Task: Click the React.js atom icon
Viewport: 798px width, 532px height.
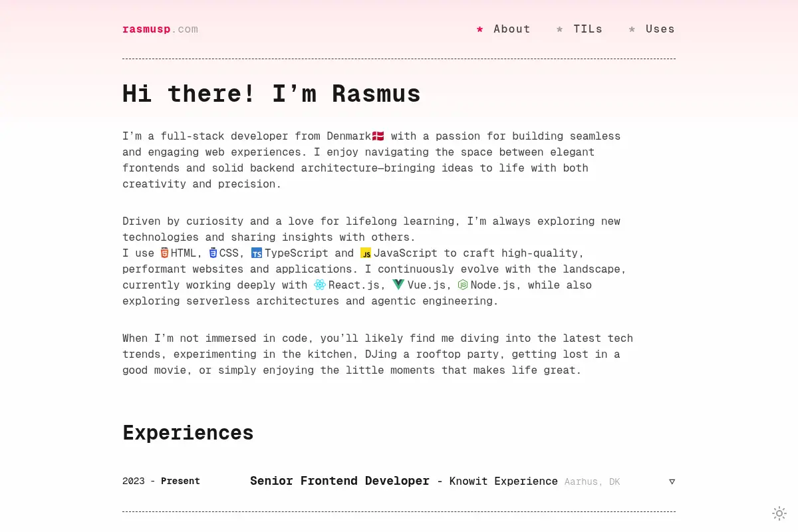Action: click(320, 285)
